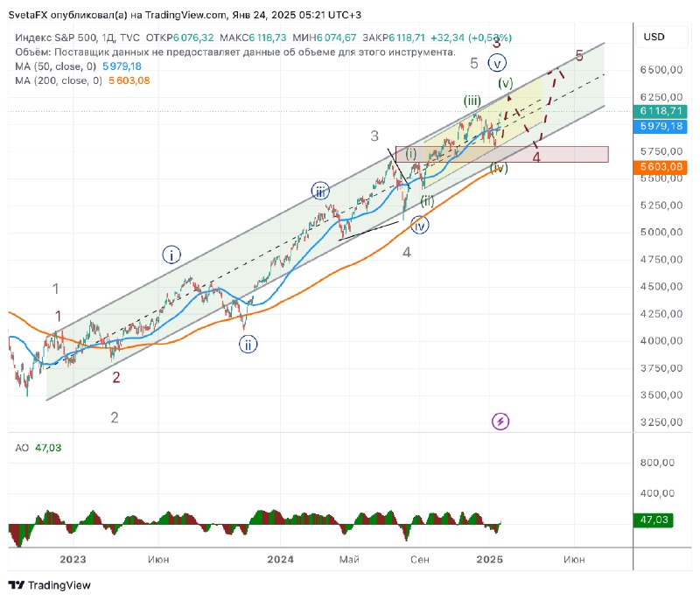
Task: Click the 6 250,00 price axis label
Action: [x=661, y=97]
